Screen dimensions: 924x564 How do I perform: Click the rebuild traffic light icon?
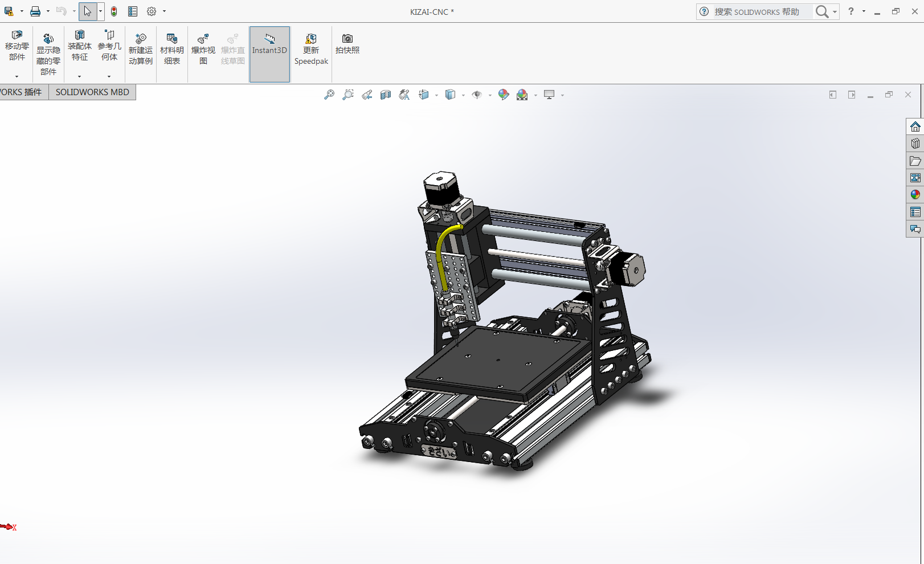[114, 11]
